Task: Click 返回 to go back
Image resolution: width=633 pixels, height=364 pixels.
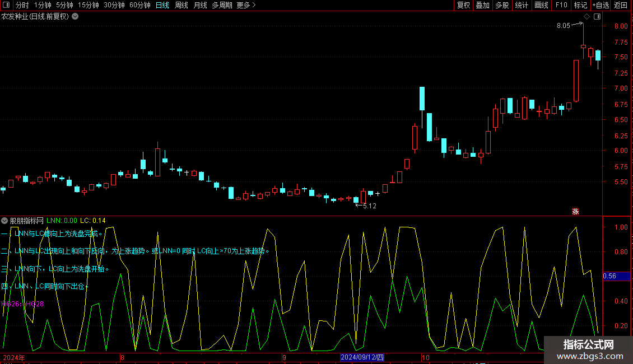Action: pos(621,5)
